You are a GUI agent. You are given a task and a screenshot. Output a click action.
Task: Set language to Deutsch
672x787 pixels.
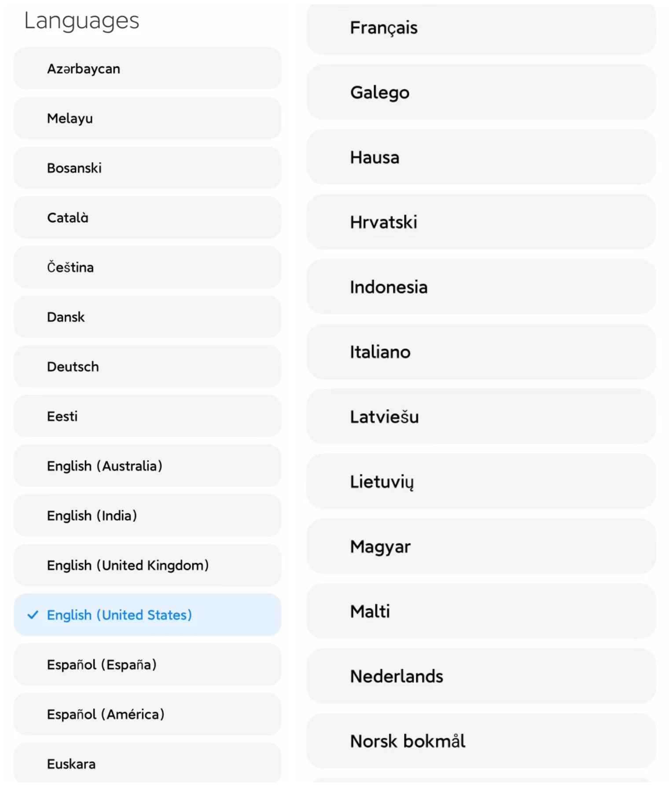[x=147, y=366]
